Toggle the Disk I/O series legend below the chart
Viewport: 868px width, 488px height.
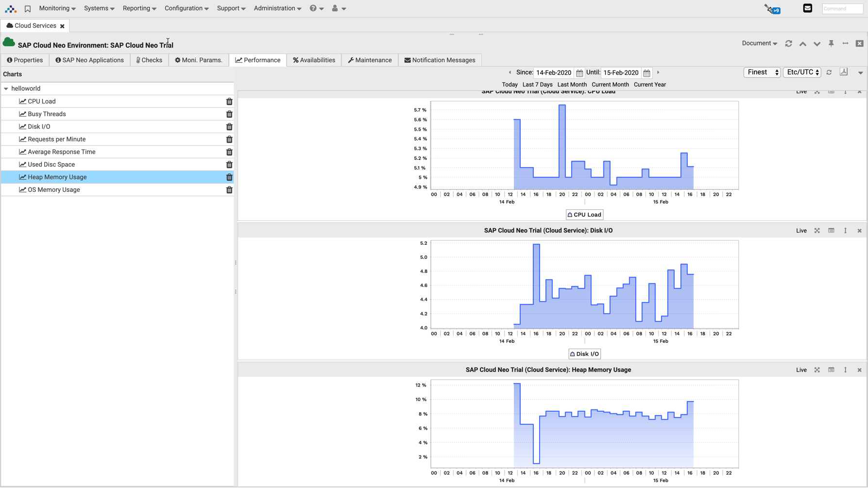click(x=584, y=353)
